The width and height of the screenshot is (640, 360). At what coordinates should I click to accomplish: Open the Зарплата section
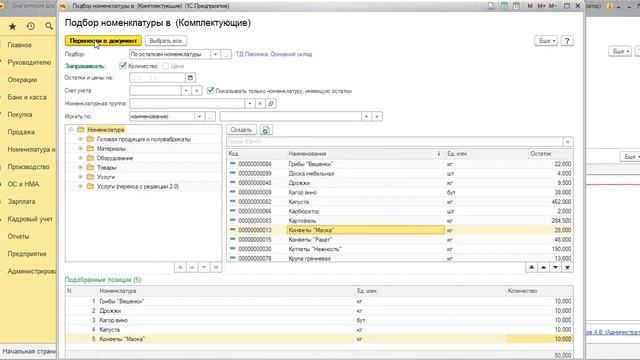click(x=21, y=202)
